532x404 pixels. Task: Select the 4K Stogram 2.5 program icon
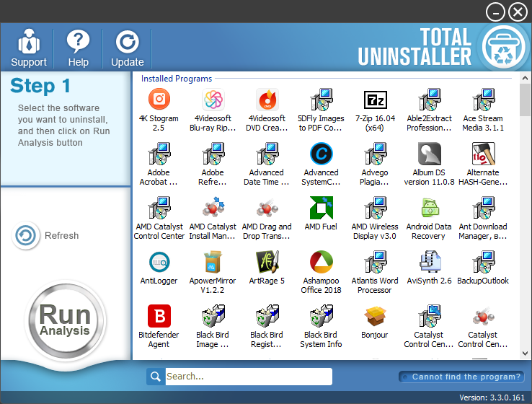(159, 99)
